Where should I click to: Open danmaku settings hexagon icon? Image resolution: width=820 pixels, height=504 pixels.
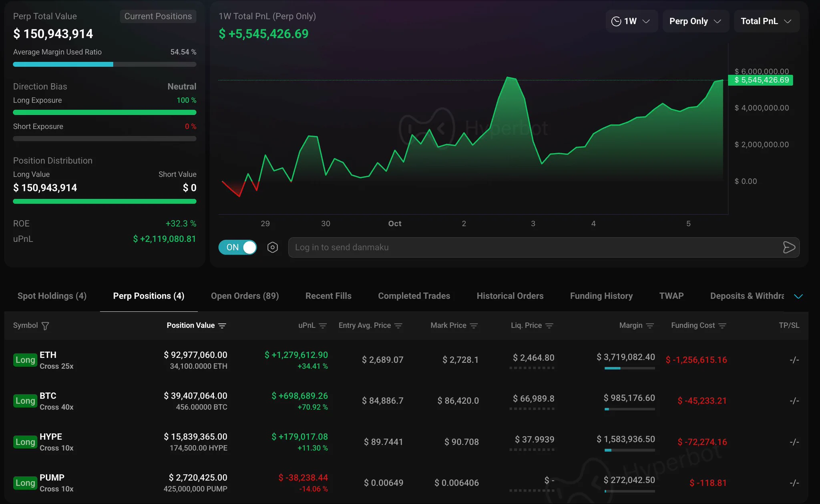(x=273, y=247)
